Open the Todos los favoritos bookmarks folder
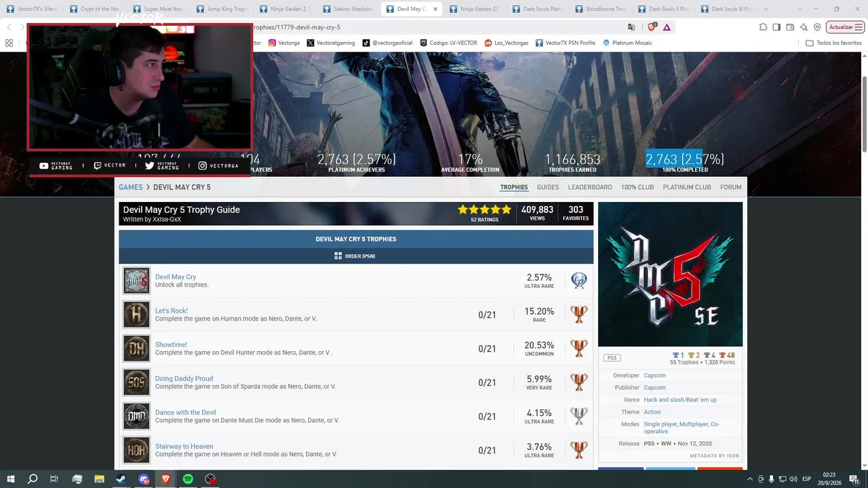This screenshot has width=868, height=488. [x=833, y=43]
